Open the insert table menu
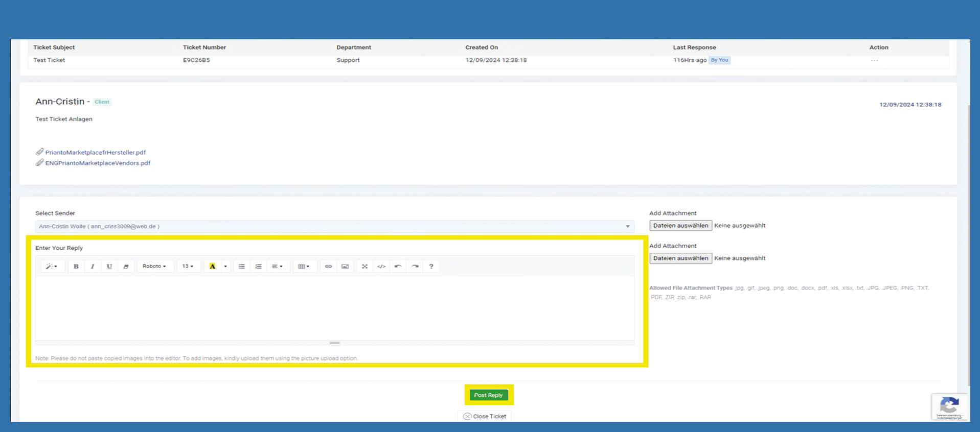The image size is (980, 432). point(304,267)
